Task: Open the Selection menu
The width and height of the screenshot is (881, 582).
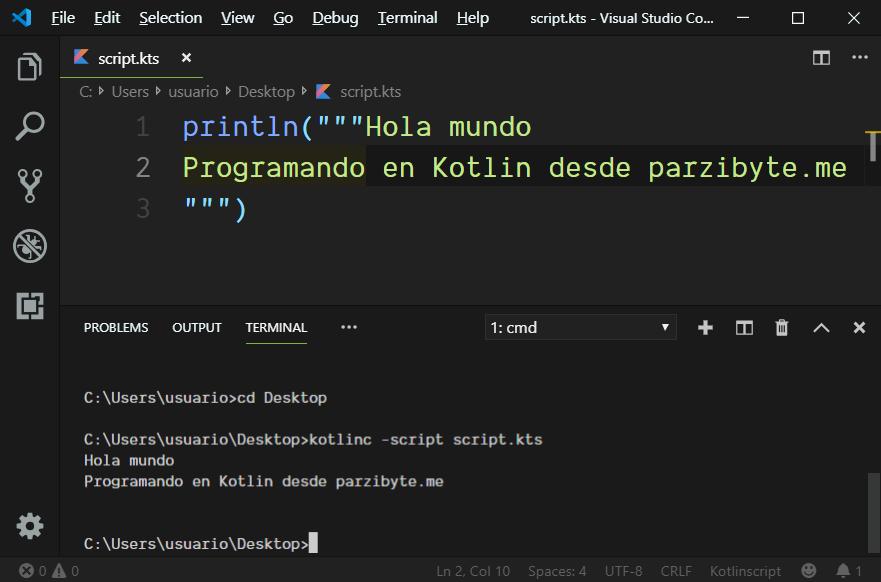Action: (171, 18)
